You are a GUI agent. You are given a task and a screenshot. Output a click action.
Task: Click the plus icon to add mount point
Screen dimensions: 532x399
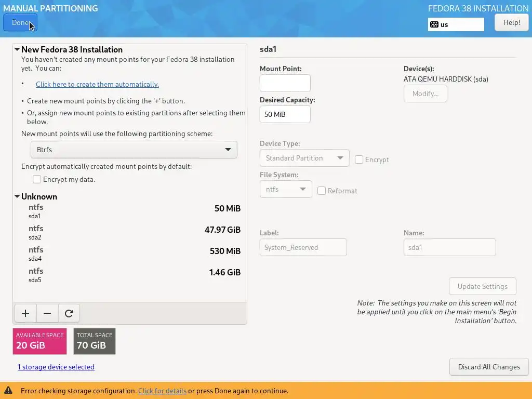coord(25,313)
